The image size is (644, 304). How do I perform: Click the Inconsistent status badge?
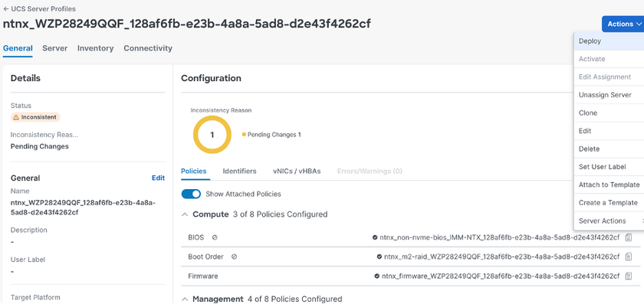point(35,117)
